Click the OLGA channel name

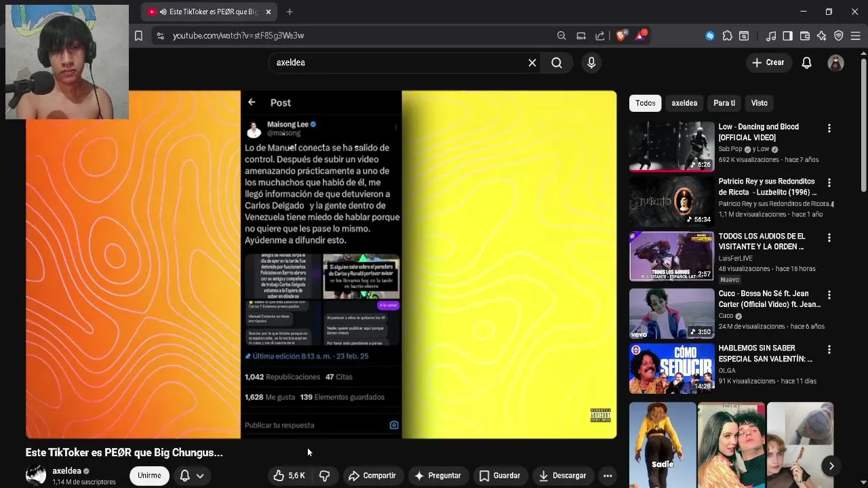[727, 371]
